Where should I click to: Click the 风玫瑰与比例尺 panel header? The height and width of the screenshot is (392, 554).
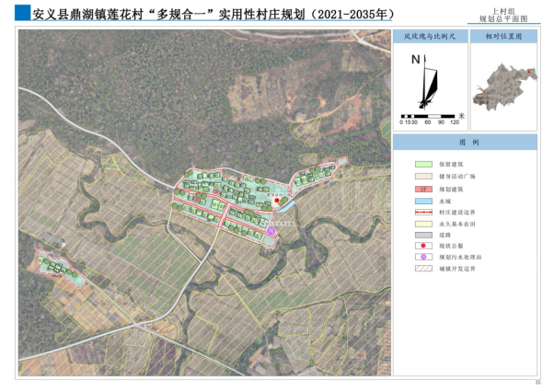[x=427, y=38]
